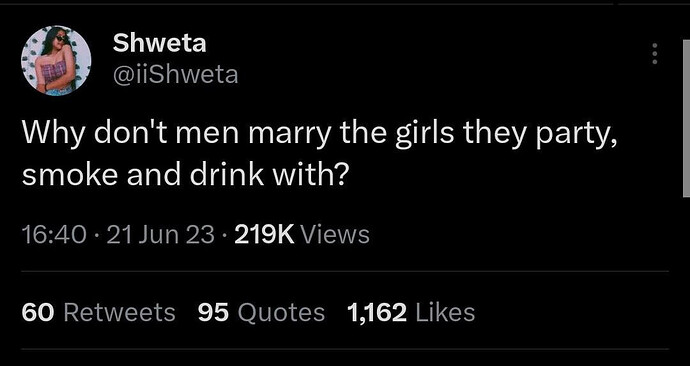Click the number 1,162 in stats row
Image resolution: width=690 pixels, height=366 pixels.
click(377, 313)
